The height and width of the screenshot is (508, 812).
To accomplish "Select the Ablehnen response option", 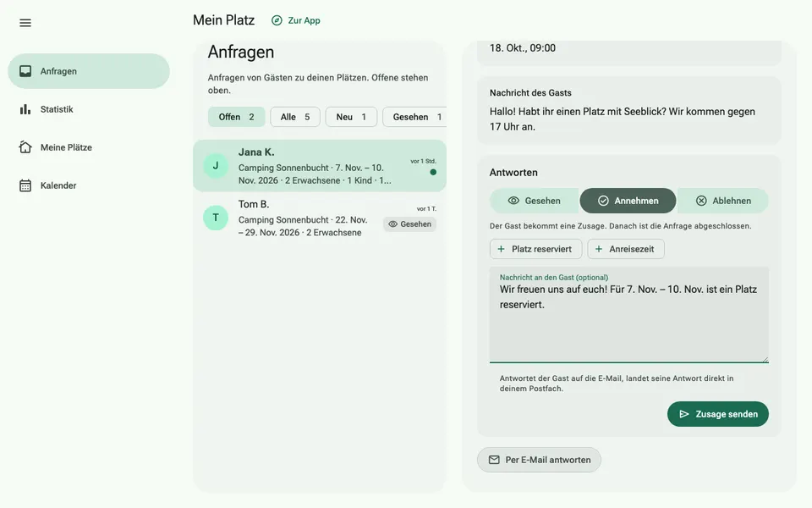I will [723, 201].
